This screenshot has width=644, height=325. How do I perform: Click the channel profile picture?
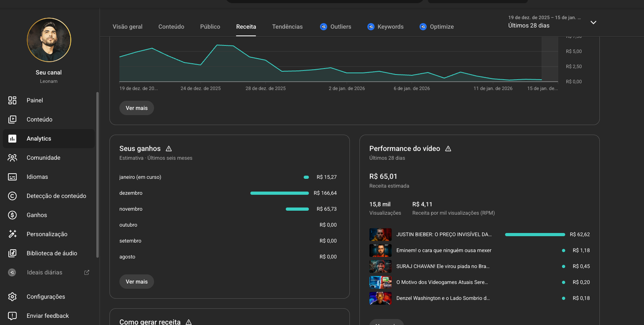pos(49,40)
